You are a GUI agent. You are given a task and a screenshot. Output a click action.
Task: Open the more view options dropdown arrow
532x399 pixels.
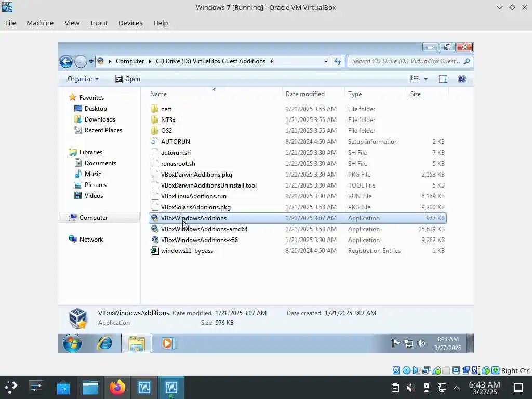(x=425, y=79)
